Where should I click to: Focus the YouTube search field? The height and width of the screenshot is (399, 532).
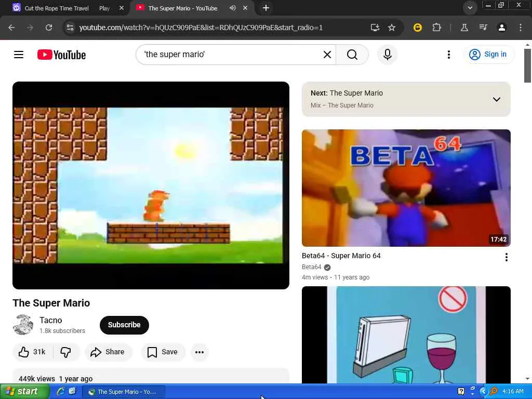click(x=231, y=54)
